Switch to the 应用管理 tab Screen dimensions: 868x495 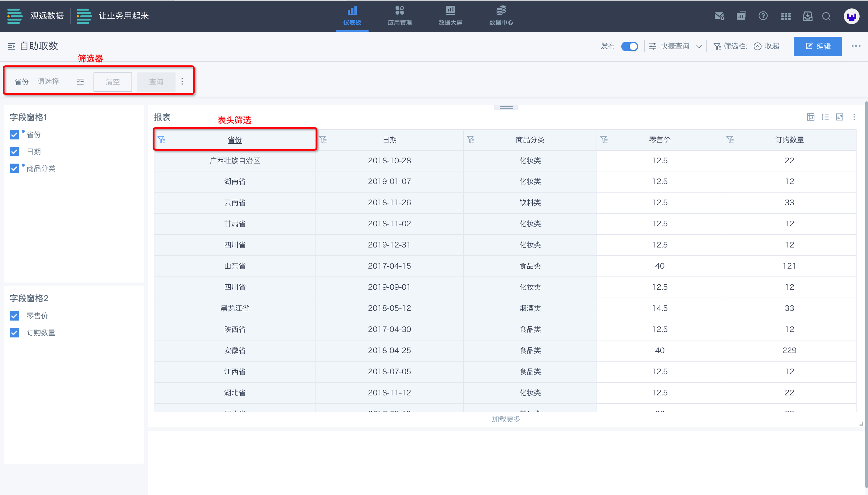point(400,16)
